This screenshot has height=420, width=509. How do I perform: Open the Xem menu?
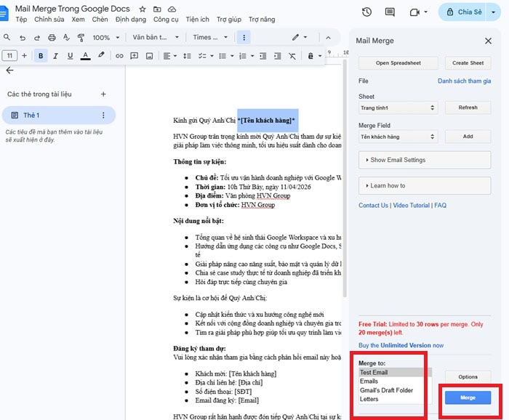click(78, 20)
